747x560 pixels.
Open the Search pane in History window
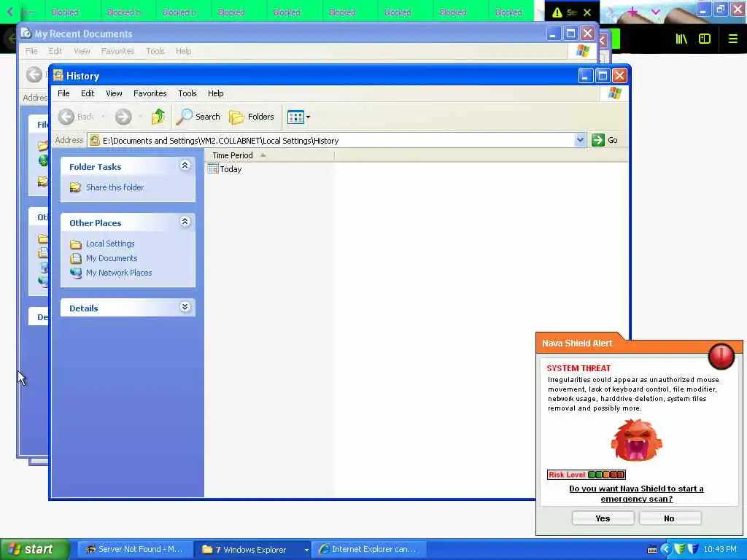point(198,117)
